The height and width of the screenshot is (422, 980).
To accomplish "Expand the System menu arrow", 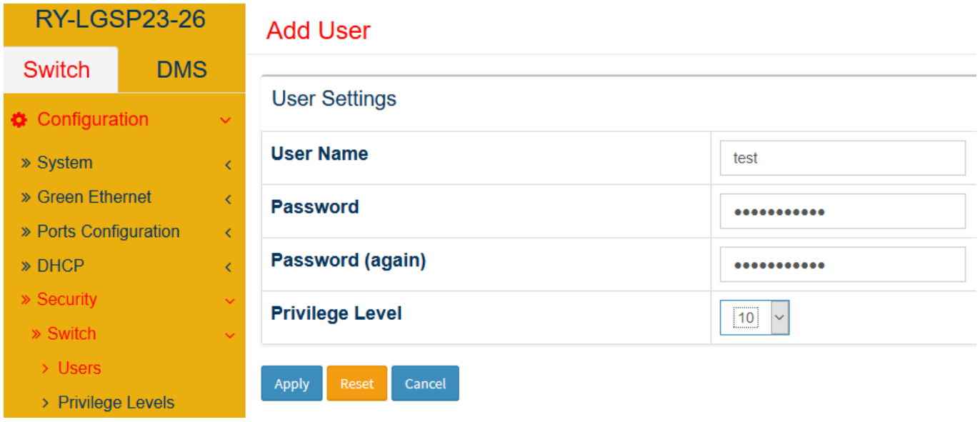I will click(228, 165).
